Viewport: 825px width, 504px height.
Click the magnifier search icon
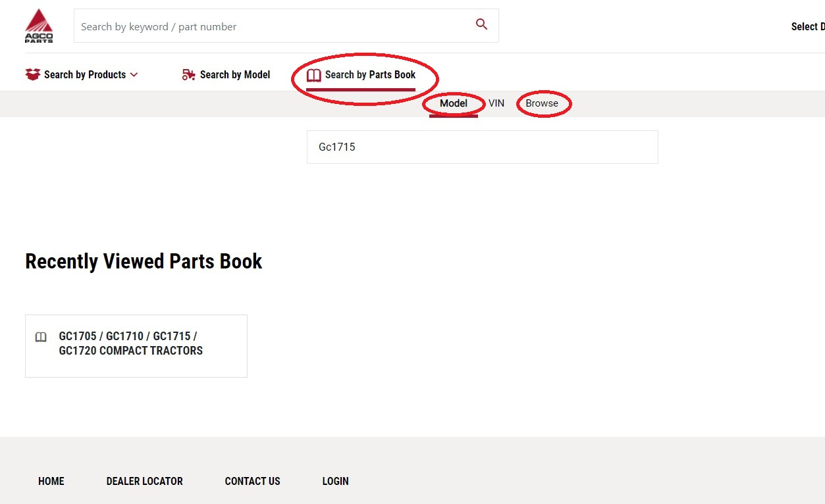pyautogui.click(x=481, y=24)
